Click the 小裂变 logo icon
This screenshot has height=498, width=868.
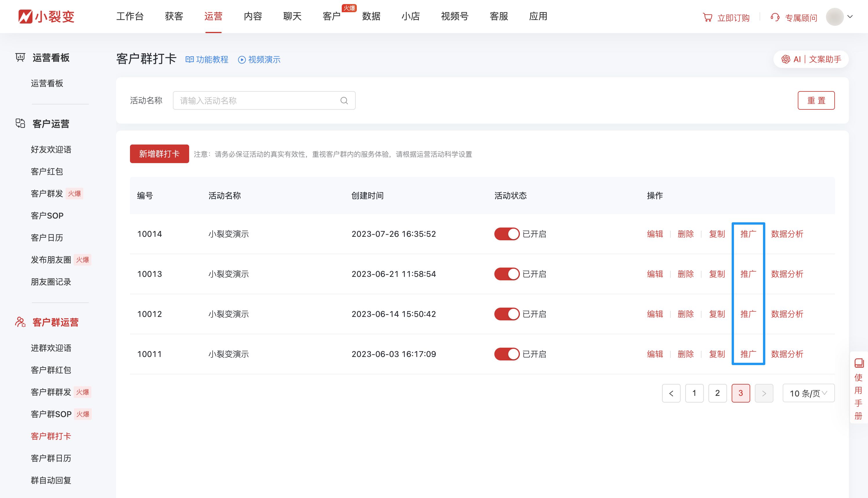tap(25, 17)
